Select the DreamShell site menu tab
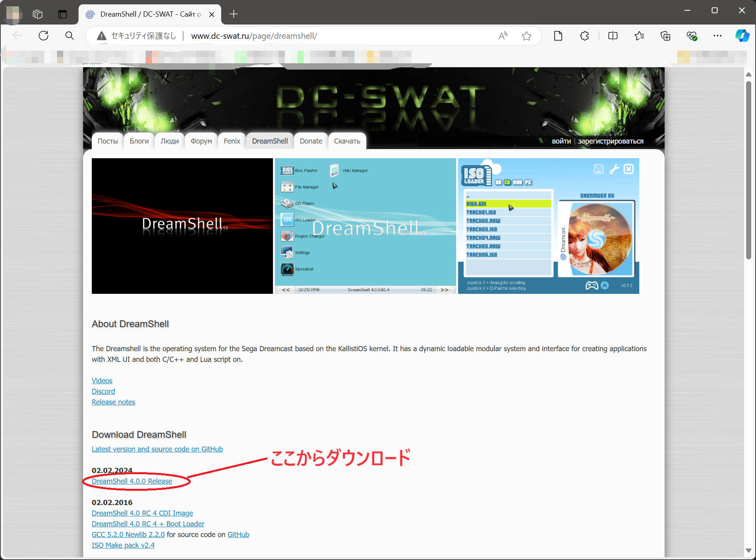 (x=270, y=141)
